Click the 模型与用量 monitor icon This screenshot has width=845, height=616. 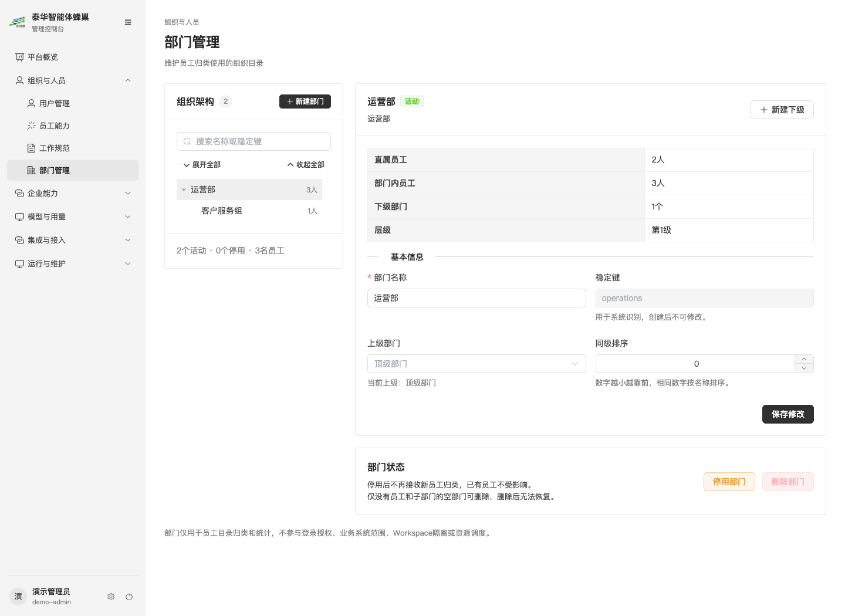coord(19,216)
